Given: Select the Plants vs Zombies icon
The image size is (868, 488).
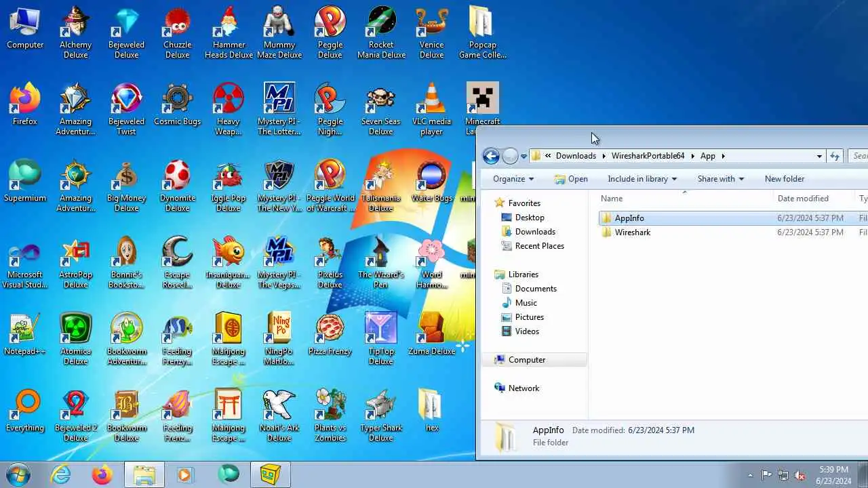Looking at the screenshot, I should (330, 415).
